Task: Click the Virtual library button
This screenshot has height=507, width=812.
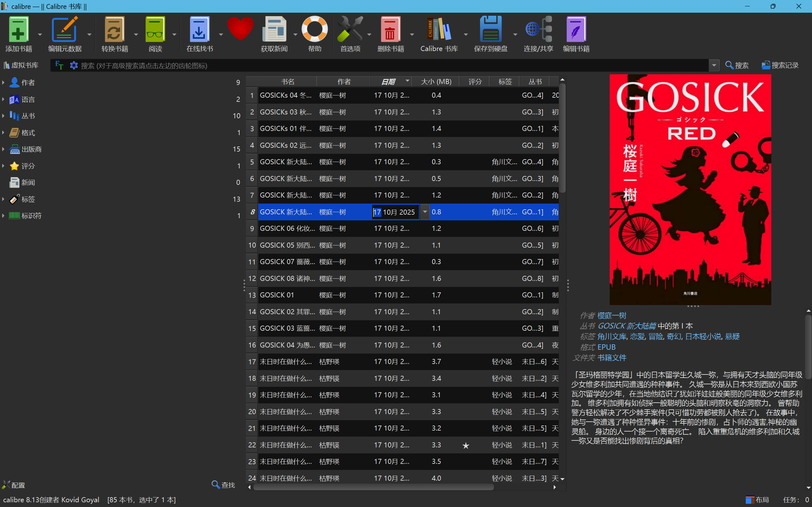Action: coord(21,65)
